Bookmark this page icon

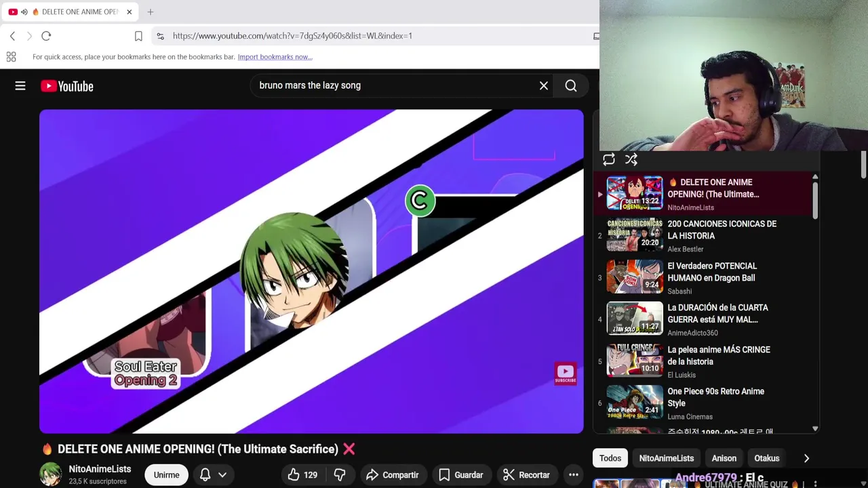coord(138,36)
